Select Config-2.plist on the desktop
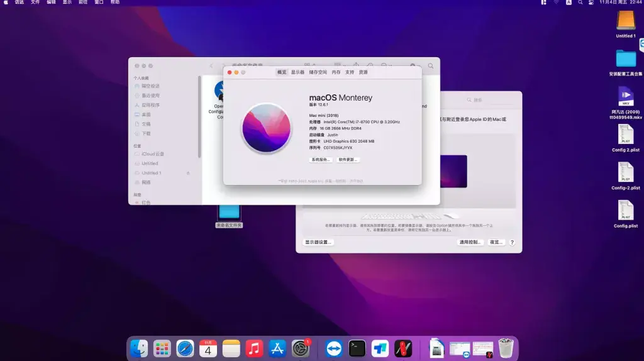The height and width of the screenshot is (361, 644). click(x=626, y=175)
